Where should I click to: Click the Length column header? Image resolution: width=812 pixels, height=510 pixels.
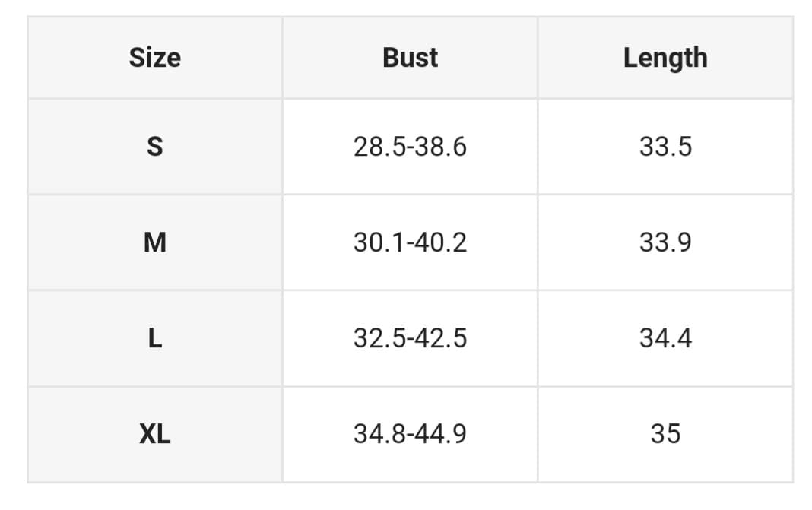[665, 58]
